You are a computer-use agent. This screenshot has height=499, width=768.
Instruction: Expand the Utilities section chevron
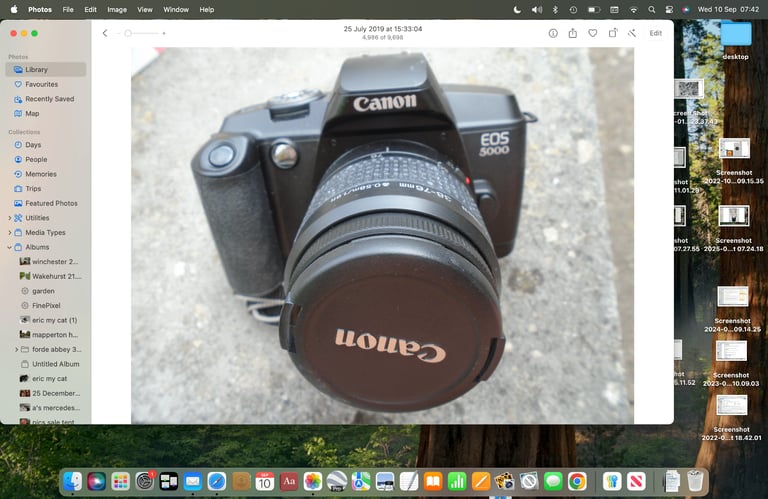pyautogui.click(x=9, y=218)
